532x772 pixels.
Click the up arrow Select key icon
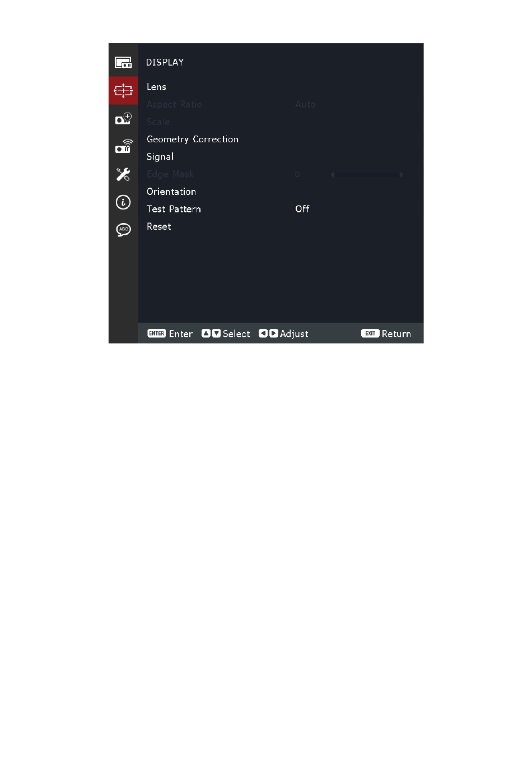(206, 333)
